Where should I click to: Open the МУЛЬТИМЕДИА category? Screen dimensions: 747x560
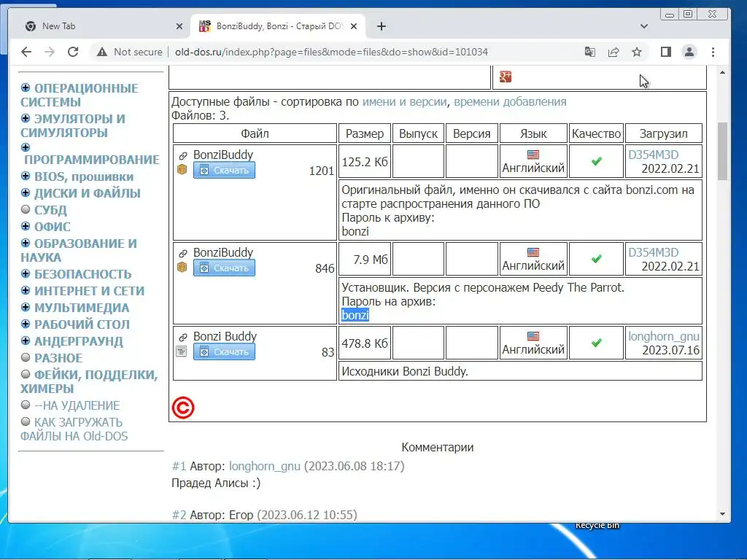tap(82, 308)
